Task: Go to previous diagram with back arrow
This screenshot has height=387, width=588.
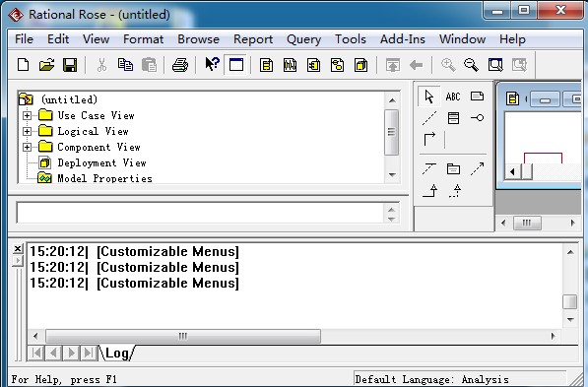Action: 416,65
